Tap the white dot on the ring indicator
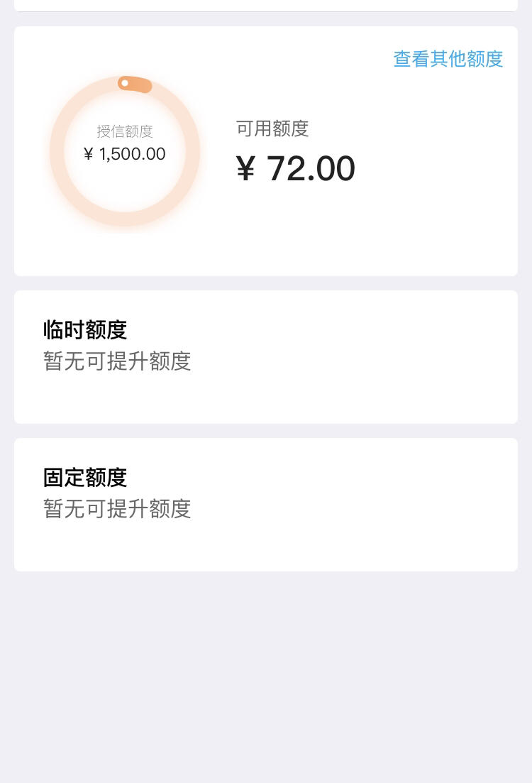 [x=125, y=83]
